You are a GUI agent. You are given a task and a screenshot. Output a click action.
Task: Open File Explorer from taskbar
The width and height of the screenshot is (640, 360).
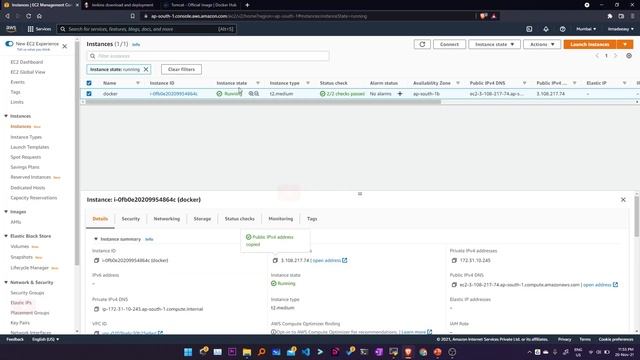(247, 352)
